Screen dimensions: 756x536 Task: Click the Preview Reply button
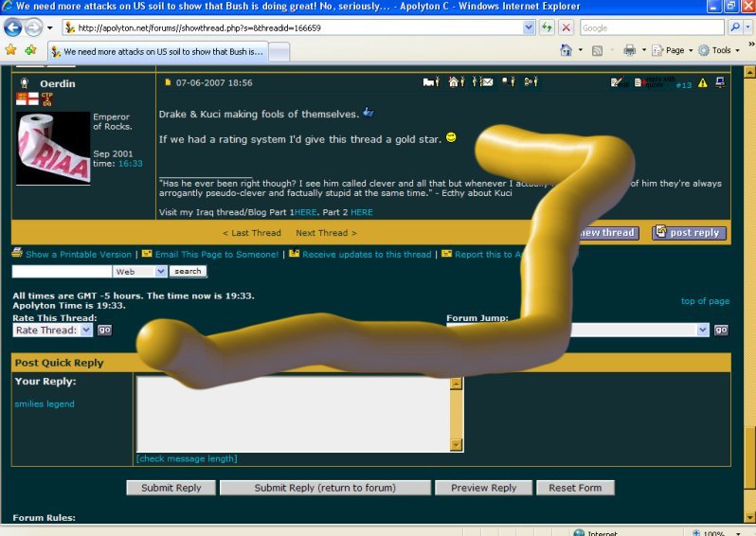point(483,488)
